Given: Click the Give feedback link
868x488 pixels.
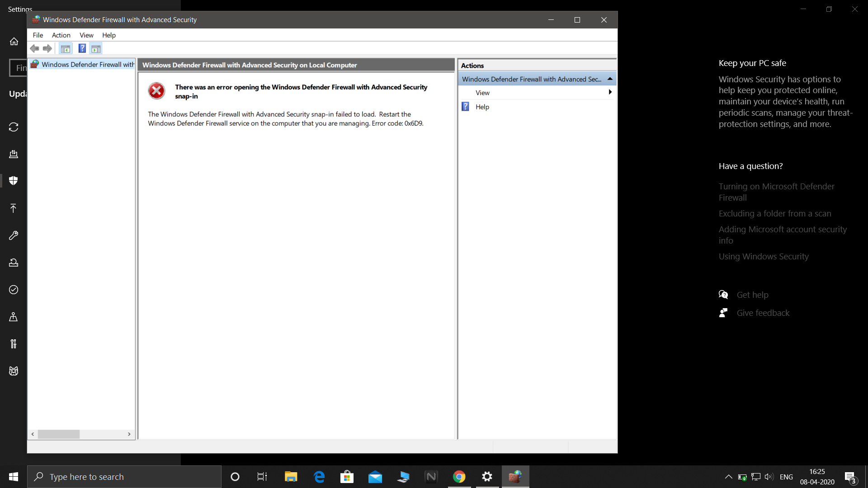Looking at the screenshot, I should point(763,313).
